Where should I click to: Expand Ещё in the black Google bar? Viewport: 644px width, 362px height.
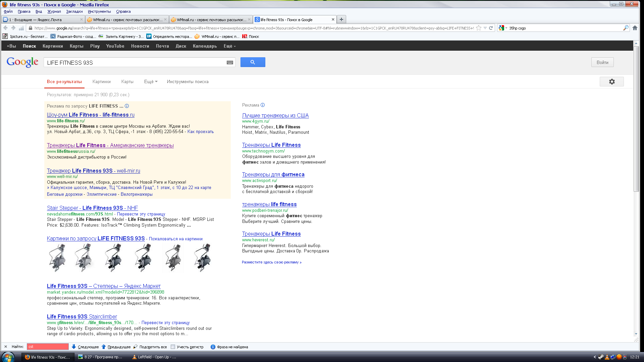pos(229,46)
